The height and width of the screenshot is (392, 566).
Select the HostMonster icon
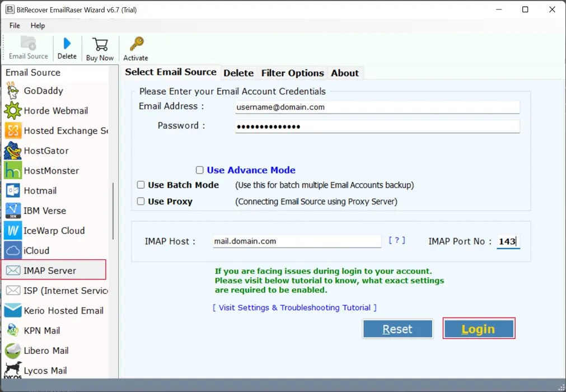click(13, 170)
